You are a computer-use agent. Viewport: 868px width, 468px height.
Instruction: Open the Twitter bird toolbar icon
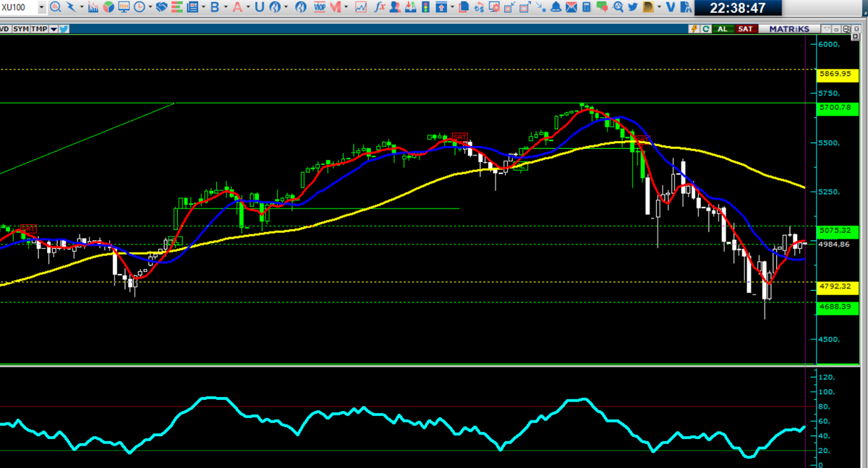pos(632,7)
